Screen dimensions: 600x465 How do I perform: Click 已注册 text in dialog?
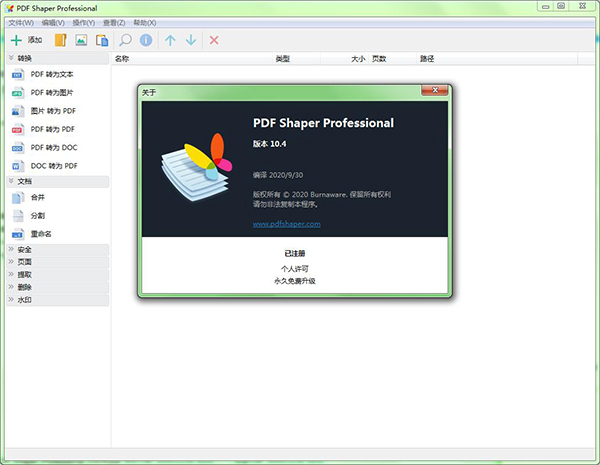click(x=295, y=253)
